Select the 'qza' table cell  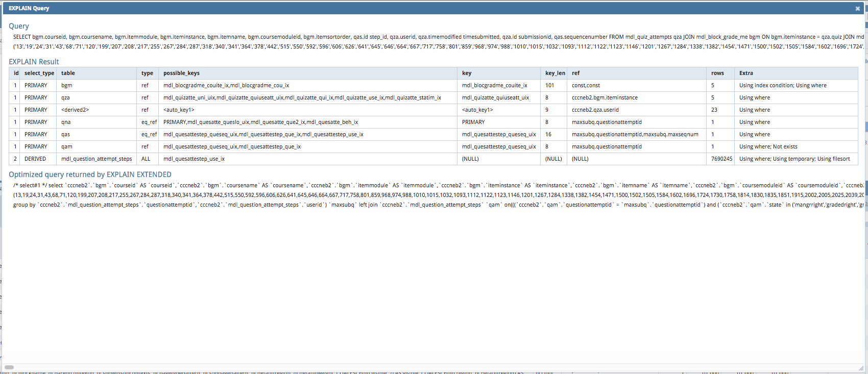tap(97, 97)
